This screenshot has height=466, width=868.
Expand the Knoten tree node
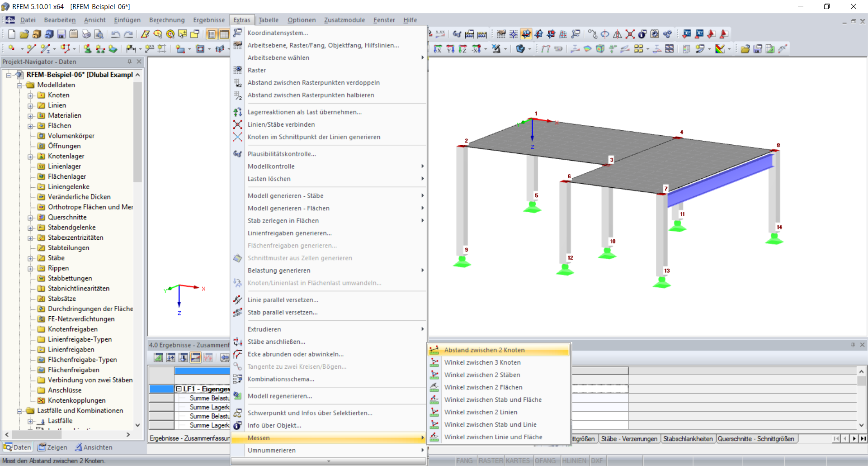pyautogui.click(x=30, y=95)
